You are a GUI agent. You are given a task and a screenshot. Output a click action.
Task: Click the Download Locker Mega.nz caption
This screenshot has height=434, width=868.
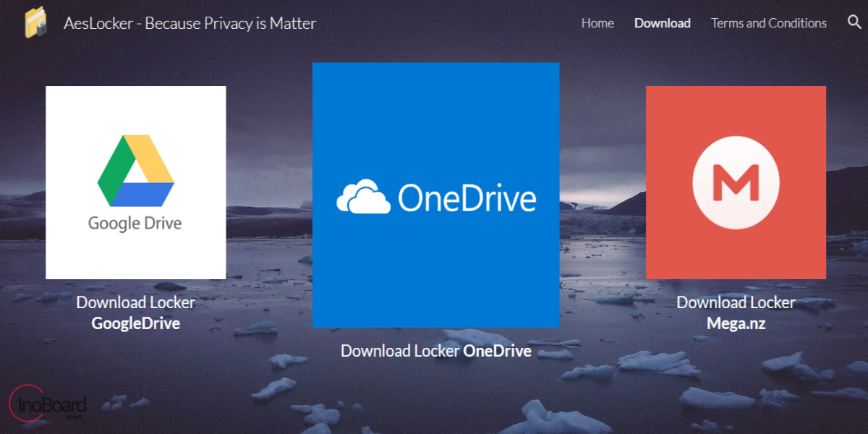click(736, 312)
